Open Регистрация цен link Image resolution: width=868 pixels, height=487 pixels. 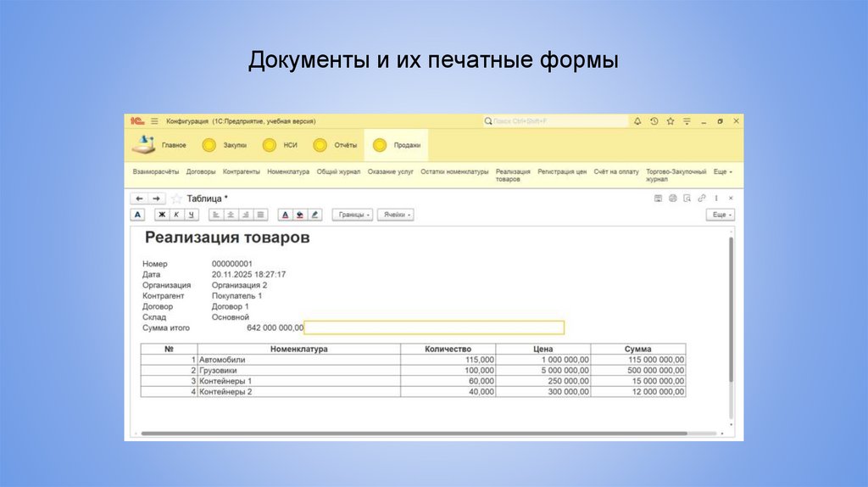[562, 171]
